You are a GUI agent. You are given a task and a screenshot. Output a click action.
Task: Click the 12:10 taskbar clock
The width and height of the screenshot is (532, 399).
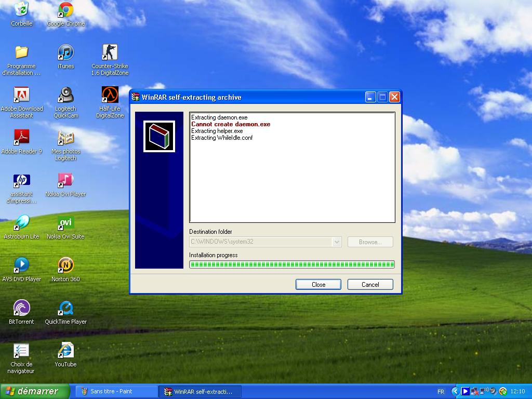(x=518, y=391)
